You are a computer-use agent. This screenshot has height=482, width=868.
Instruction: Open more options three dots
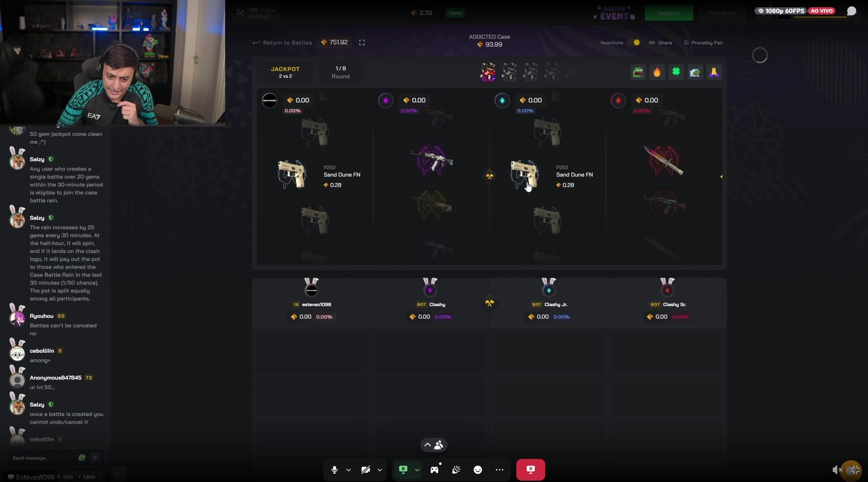[500, 470]
